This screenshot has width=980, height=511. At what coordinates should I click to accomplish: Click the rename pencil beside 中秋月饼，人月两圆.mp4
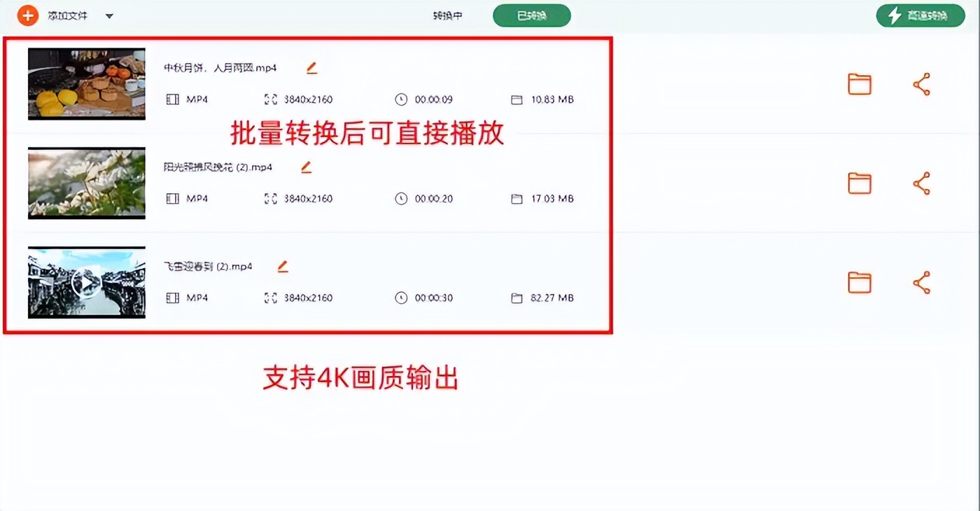311,67
